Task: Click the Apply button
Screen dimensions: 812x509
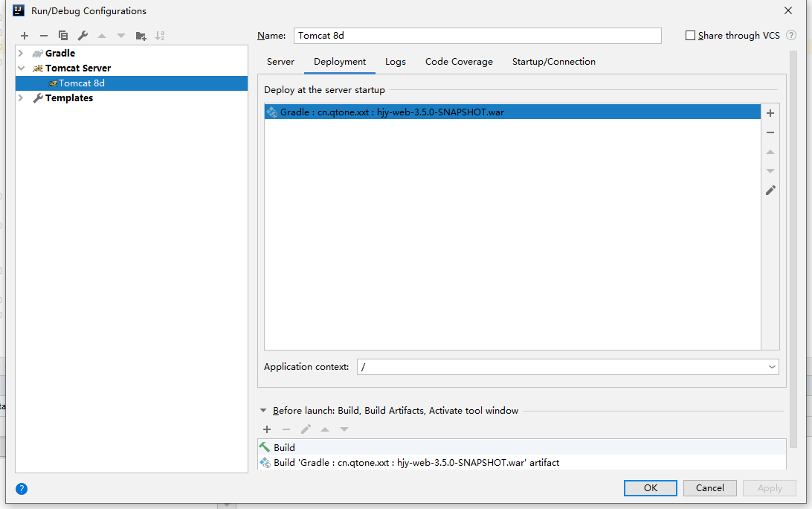Action: [x=769, y=487]
